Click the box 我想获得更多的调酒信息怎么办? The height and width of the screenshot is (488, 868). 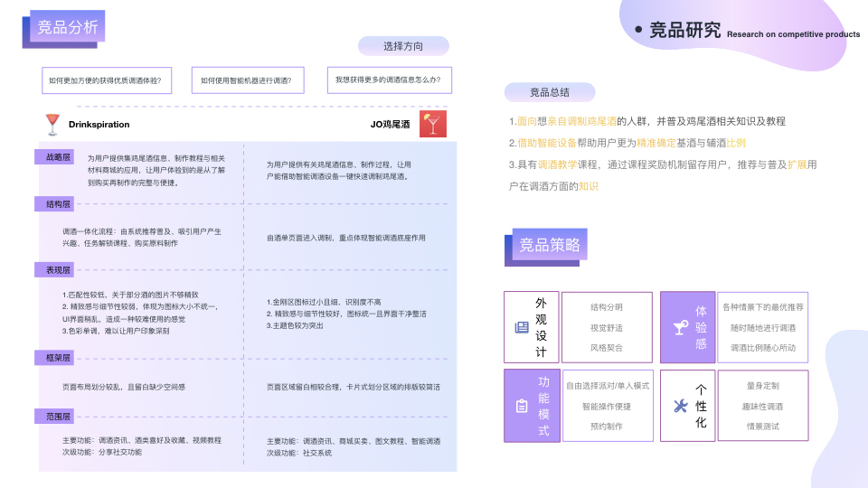[x=389, y=80]
